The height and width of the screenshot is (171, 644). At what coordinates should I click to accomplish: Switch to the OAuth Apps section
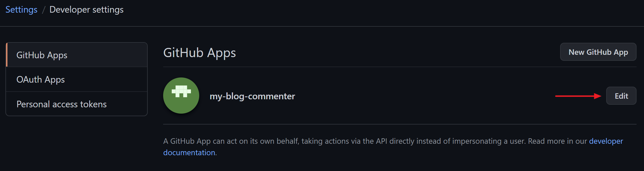[x=77, y=79]
